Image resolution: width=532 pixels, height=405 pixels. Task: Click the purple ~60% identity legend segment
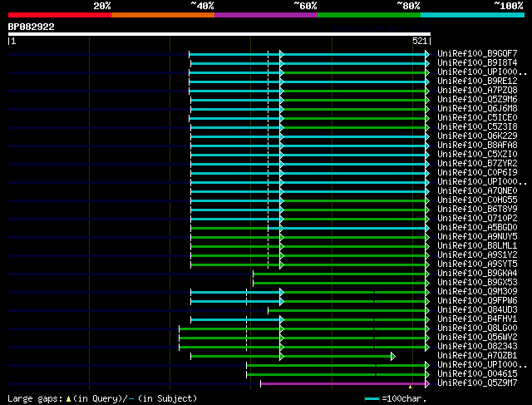(265, 14)
